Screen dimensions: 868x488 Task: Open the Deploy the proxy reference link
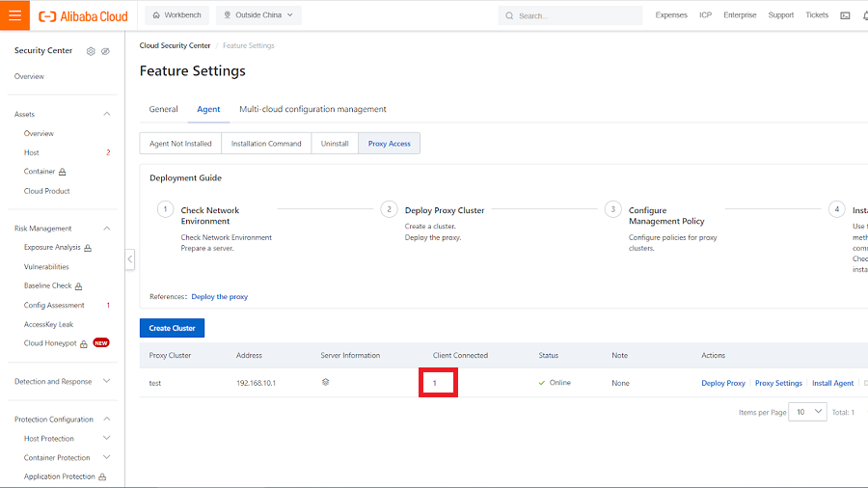click(x=219, y=297)
